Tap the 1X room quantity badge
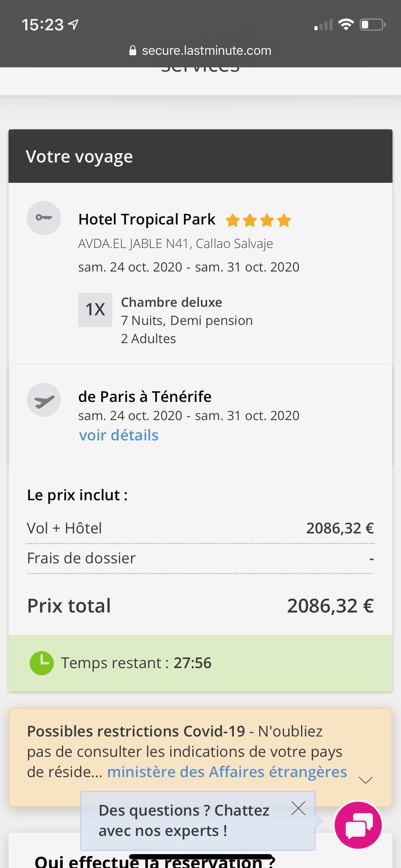401x868 pixels. click(x=95, y=310)
